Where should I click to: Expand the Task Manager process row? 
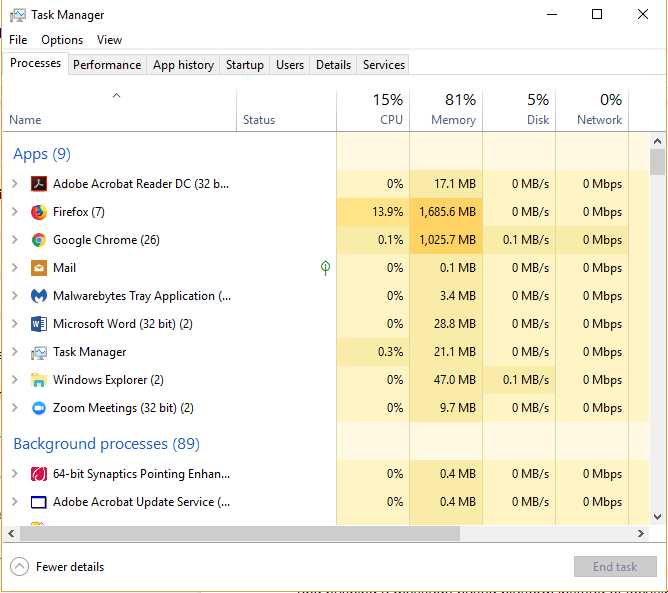(x=15, y=352)
